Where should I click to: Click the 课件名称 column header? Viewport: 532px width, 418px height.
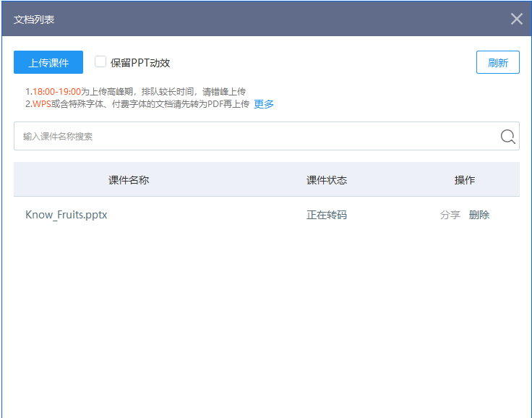point(129,180)
